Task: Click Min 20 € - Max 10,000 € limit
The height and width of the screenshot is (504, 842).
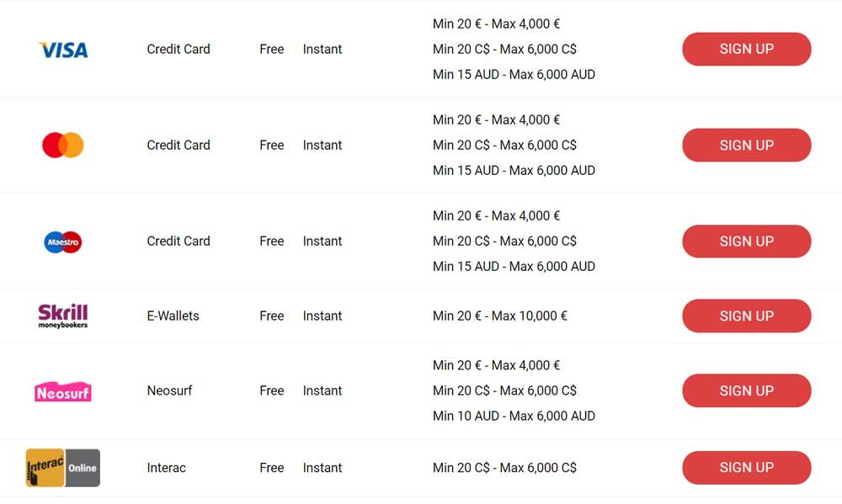Action: point(499,316)
